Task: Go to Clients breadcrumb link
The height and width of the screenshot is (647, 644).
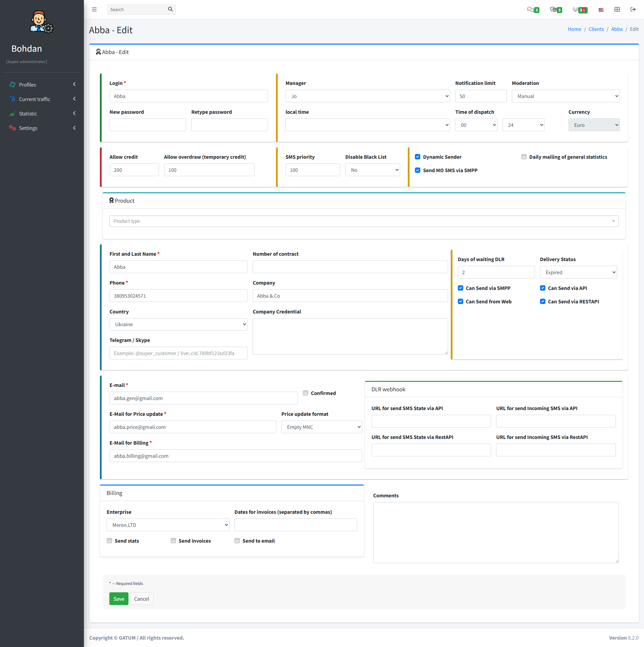Action: pos(596,29)
